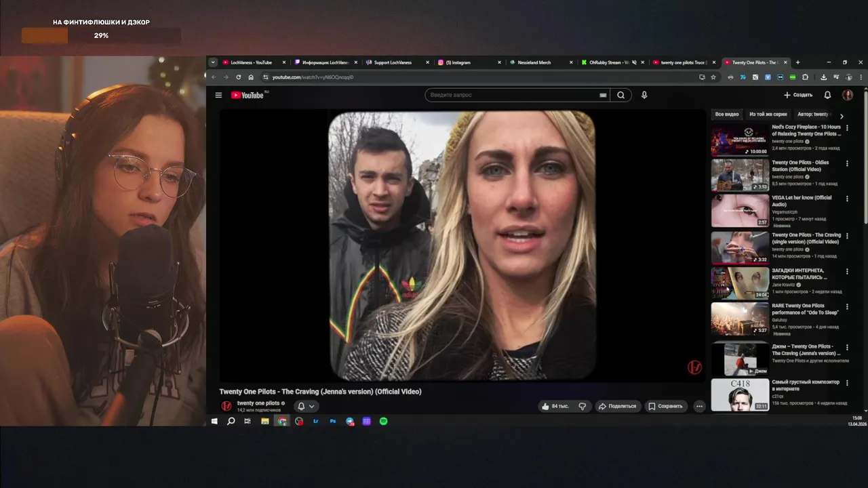
Task: Open the twenty one pilots channel name link
Action: [x=258, y=403]
